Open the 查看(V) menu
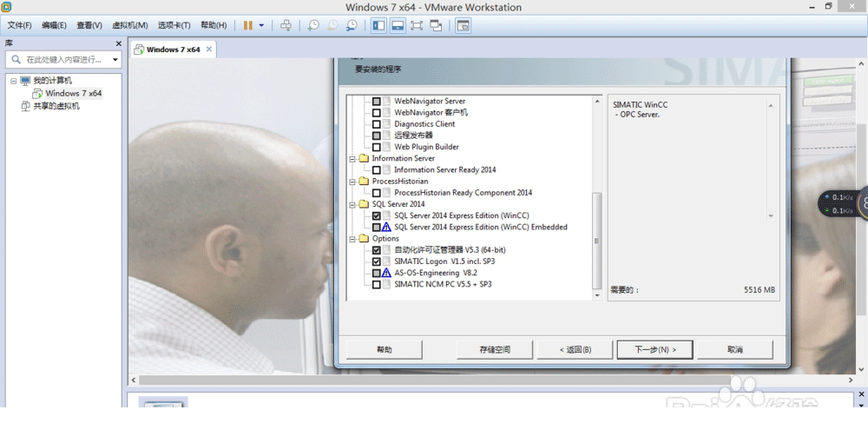The width and height of the screenshot is (868, 423). [x=89, y=25]
